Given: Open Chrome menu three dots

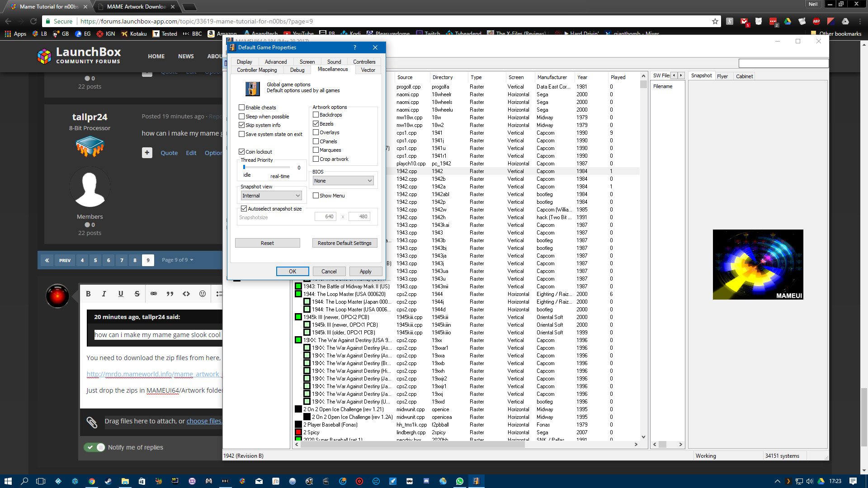Looking at the screenshot, I should [860, 21].
